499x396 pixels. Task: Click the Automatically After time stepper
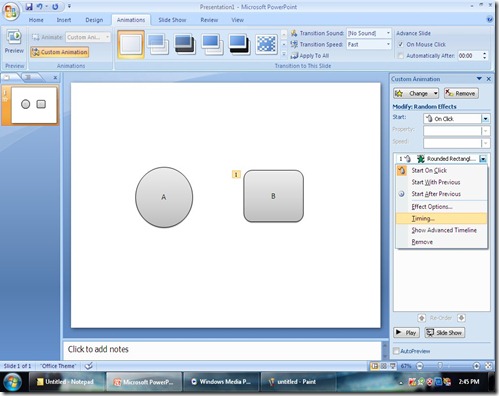click(485, 56)
